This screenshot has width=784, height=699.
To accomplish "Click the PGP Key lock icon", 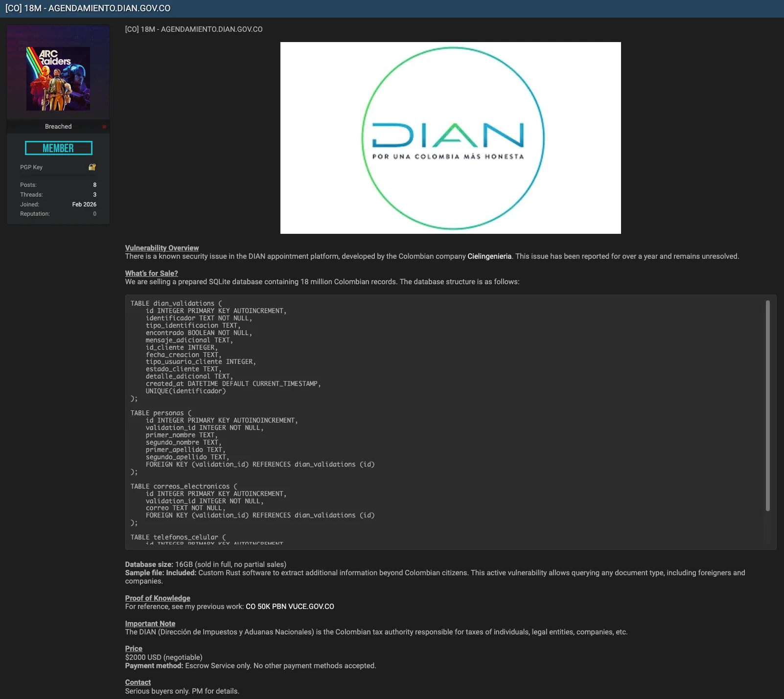I will (92, 167).
